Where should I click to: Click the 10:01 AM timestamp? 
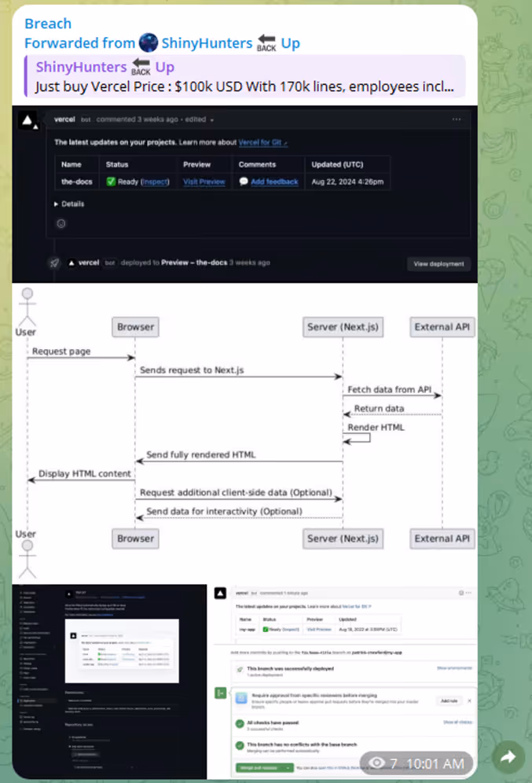click(435, 763)
